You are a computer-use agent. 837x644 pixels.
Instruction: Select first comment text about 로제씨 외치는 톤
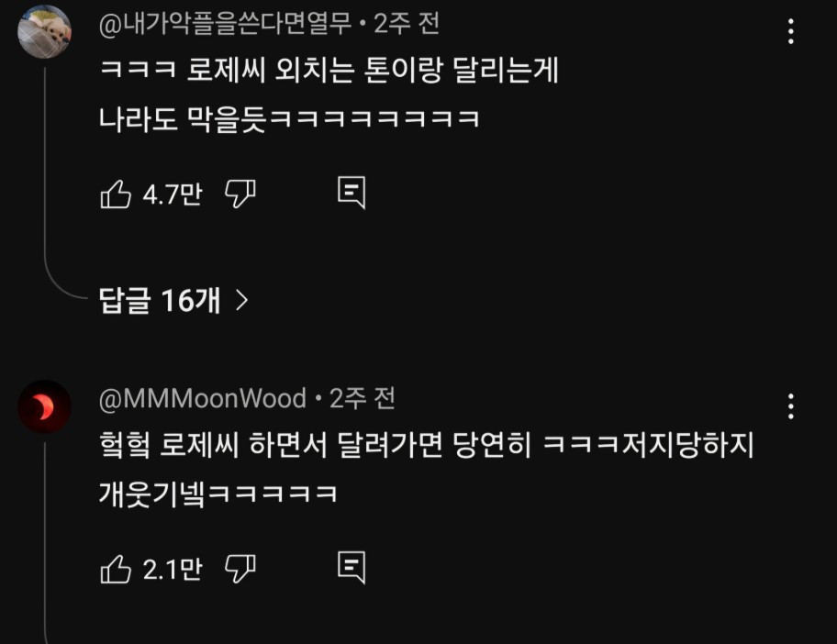click(329, 94)
